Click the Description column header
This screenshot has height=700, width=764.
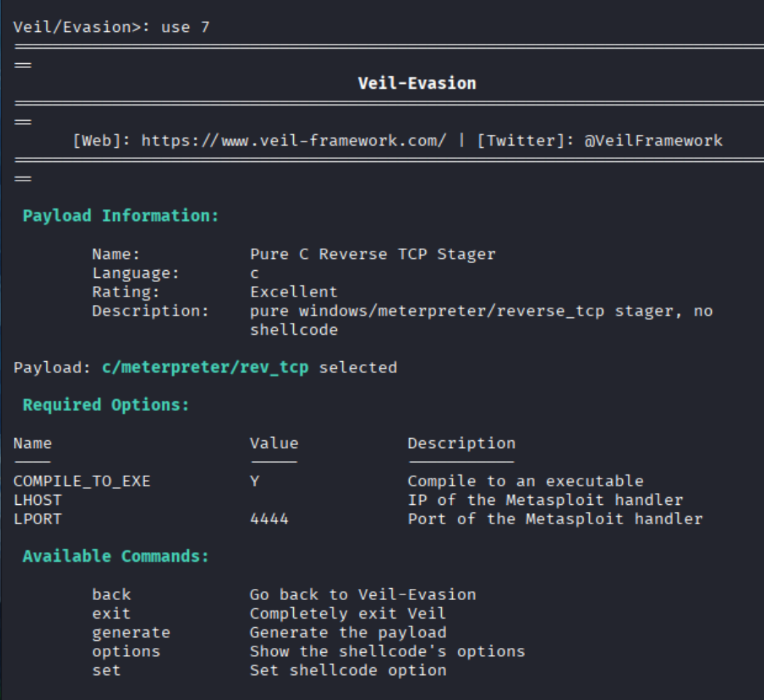[x=461, y=443]
